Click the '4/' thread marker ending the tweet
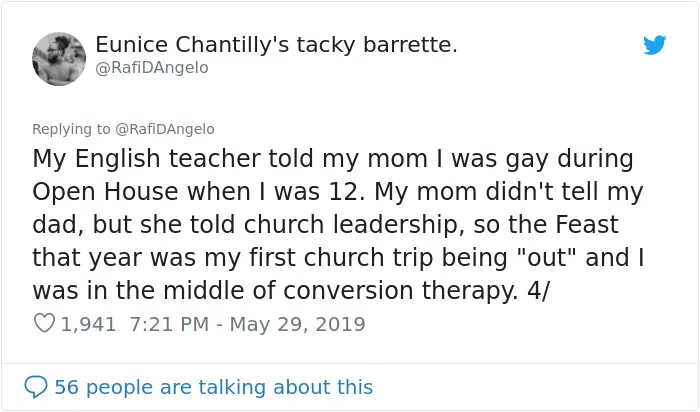This screenshot has height=412, width=700. point(538,291)
